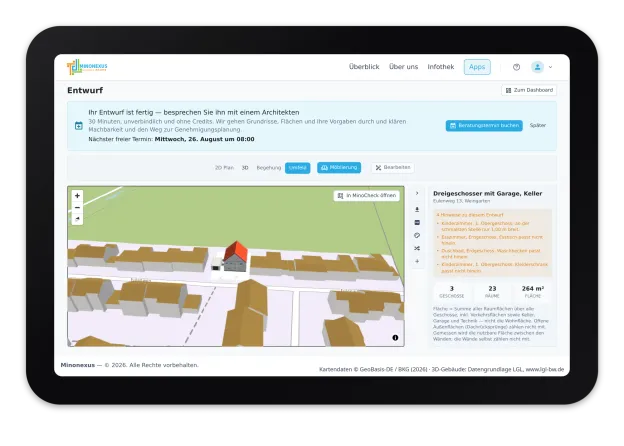Image resolution: width=624 pixels, height=446 pixels.
Task: Click the download icon in side toolbar
Action: tap(417, 209)
